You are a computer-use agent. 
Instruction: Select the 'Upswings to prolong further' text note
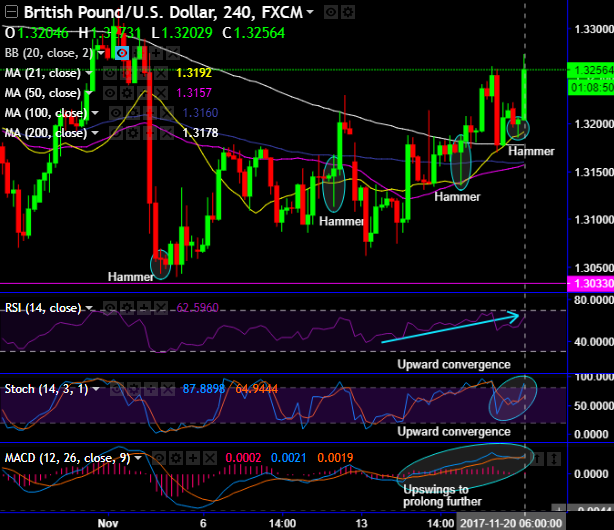point(442,496)
